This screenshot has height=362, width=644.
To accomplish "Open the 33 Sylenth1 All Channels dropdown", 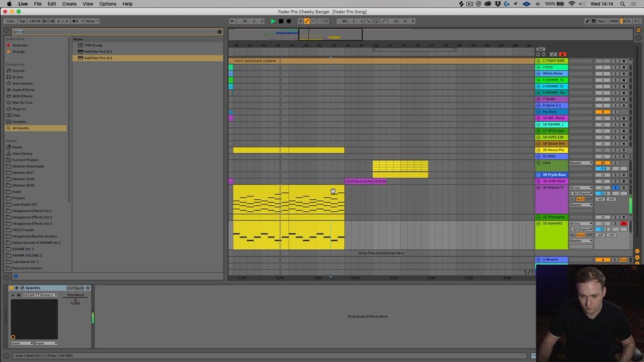I will pos(581,229).
